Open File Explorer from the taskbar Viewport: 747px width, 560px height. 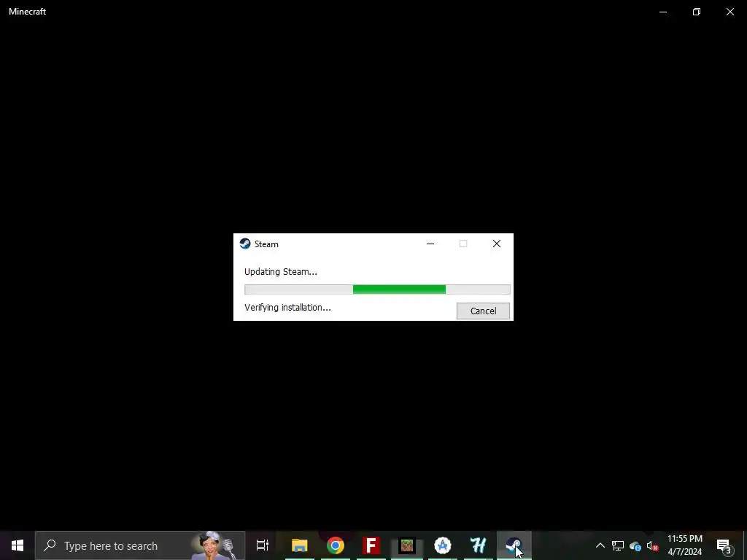point(300,545)
